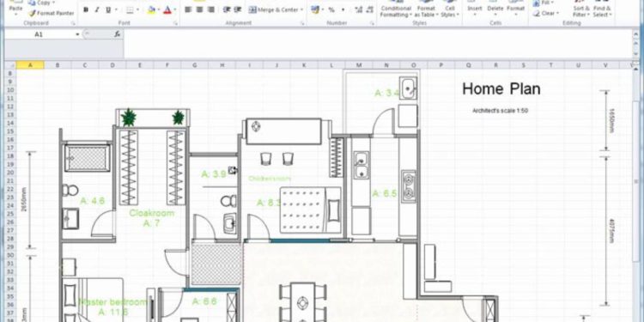The height and width of the screenshot is (322, 644).
Task: Select row 15 header
Action: tap(10, 131)
